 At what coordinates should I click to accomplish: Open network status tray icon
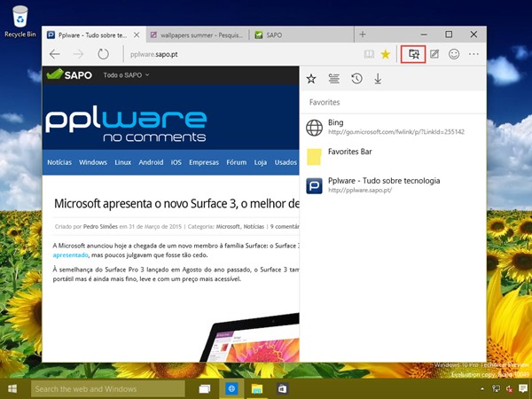point(496,389)
